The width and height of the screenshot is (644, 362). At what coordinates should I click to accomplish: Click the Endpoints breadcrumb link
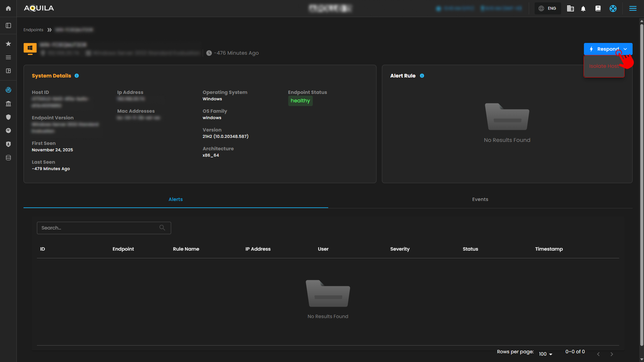pyautogui.click(x=33, y=30)
